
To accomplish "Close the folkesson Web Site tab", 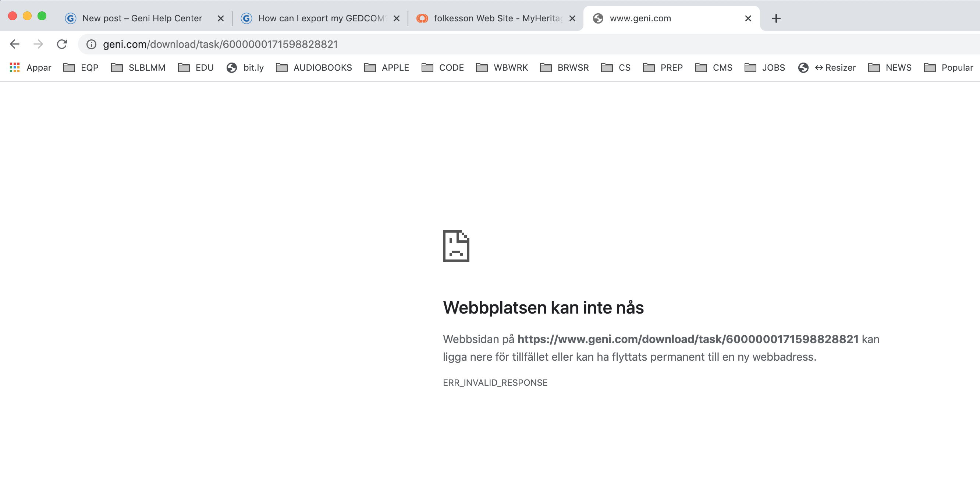I will [x=572, y=18].
